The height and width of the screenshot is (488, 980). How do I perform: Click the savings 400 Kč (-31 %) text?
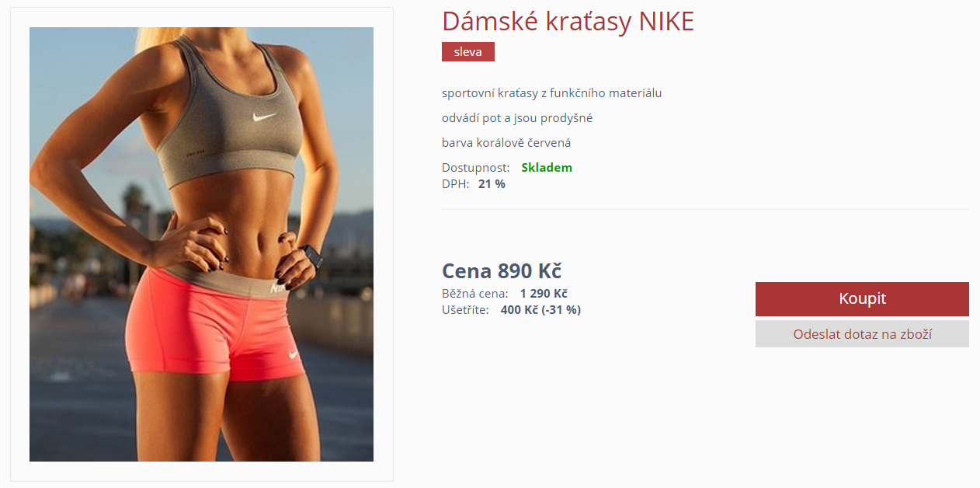[x=540, y=310]
